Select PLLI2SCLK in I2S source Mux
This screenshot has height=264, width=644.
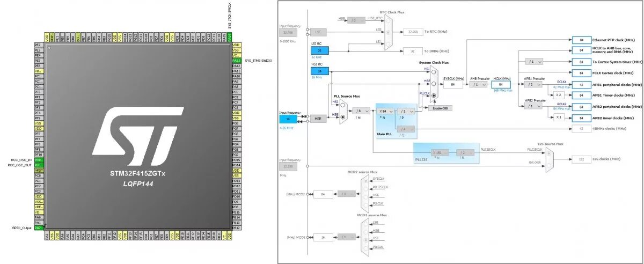coord(549,153)
